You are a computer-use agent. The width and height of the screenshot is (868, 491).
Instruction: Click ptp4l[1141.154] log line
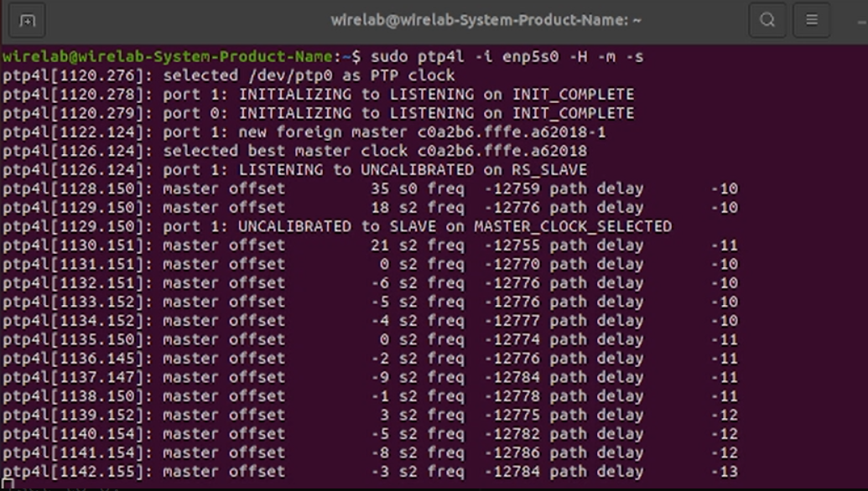pos(370,452)
